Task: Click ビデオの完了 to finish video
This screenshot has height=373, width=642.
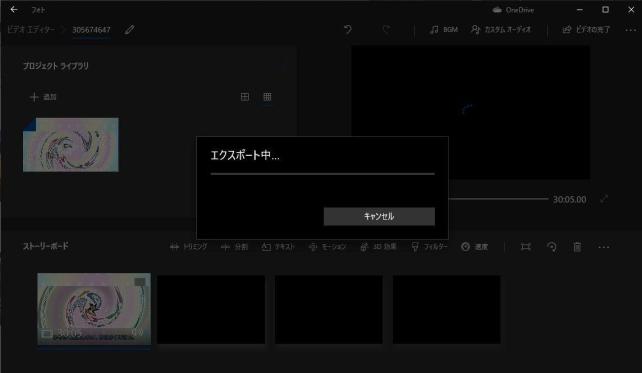Action: [x=586, y=29]
